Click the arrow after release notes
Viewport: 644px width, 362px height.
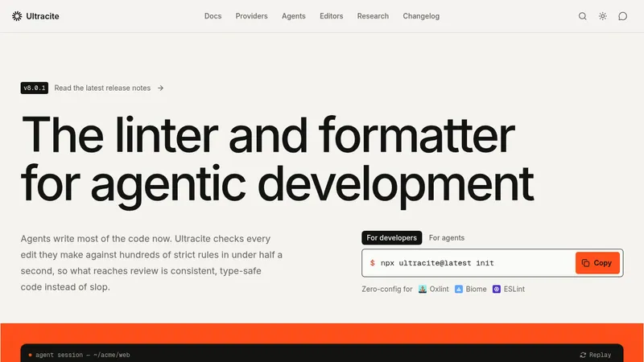(x=160, y=88)
